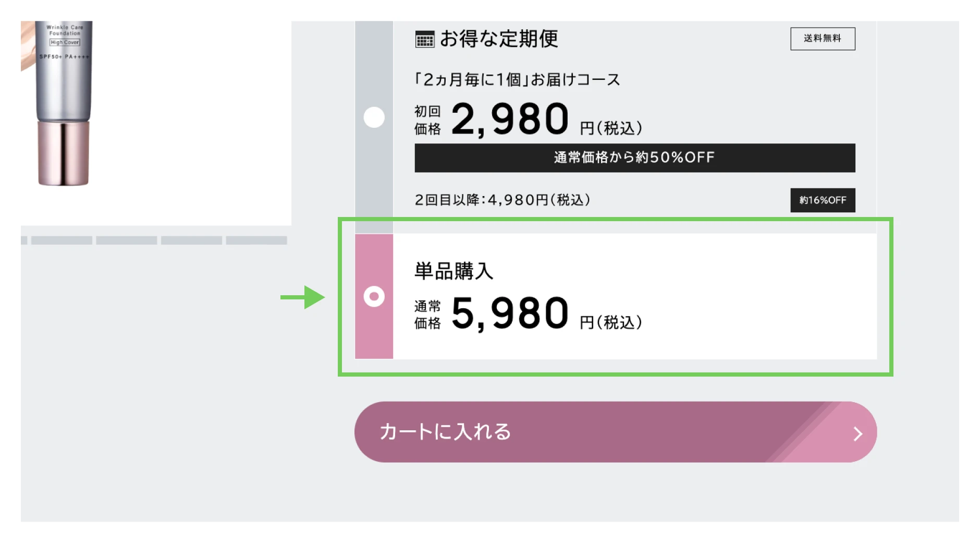The height and width of the screenshot is (543, 980).
Task: Click the 2回目以降:4,980円(税込) text
Action: [502, 200]
